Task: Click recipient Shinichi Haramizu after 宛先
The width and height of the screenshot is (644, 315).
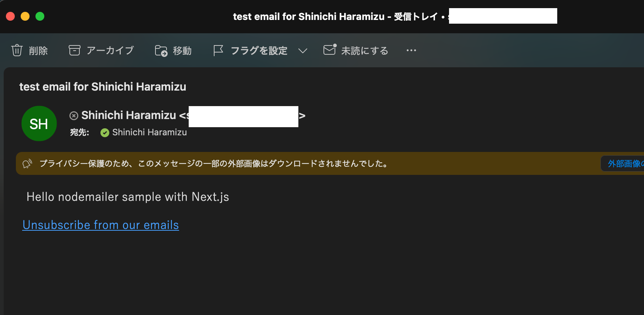Action: point(150,132)
